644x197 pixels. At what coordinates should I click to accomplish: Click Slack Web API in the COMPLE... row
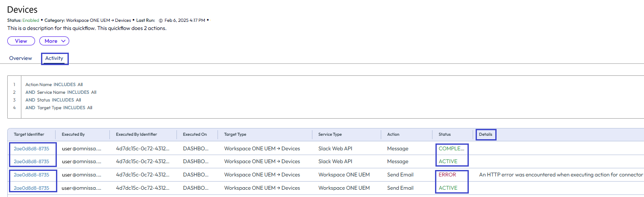click(335, 149)
